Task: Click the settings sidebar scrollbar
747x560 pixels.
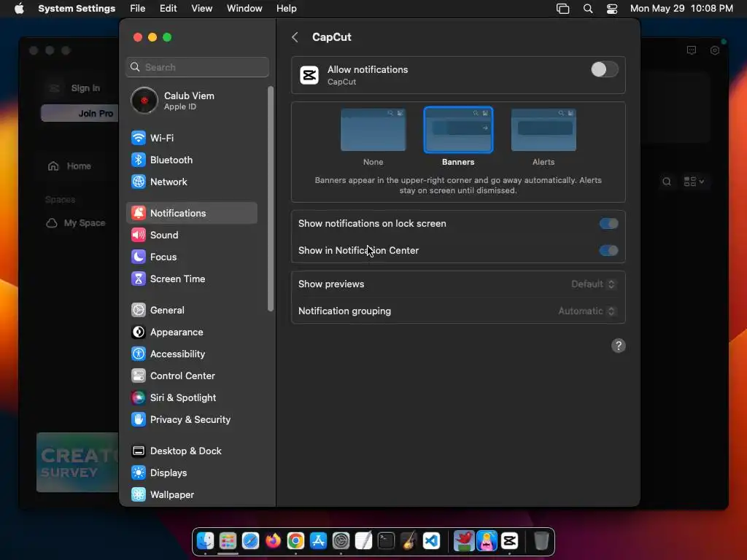Action: (x=271, y=198)
